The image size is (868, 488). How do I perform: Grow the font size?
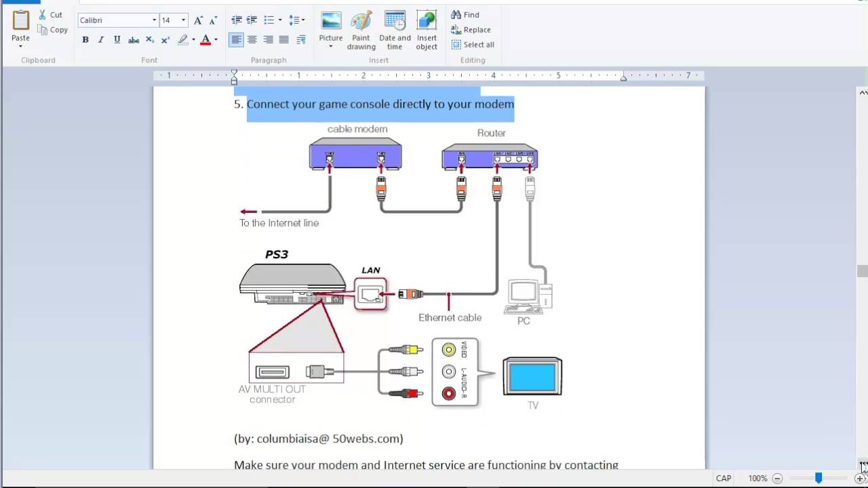(x=199, y=20)
